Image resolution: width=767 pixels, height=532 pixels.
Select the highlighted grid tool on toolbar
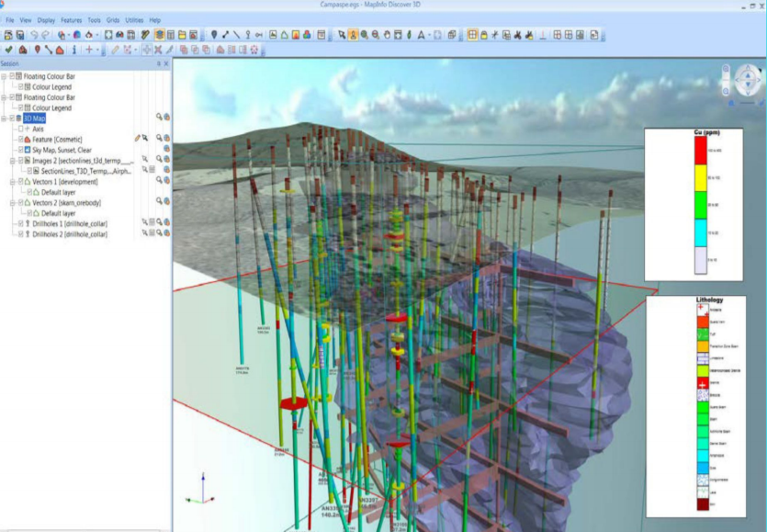point(473,34)
